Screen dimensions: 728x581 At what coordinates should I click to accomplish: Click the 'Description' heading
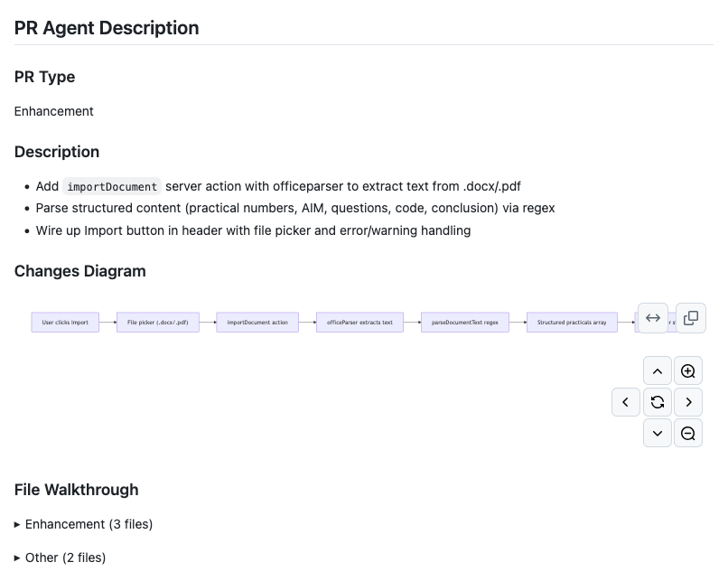[x=57, y=152]
